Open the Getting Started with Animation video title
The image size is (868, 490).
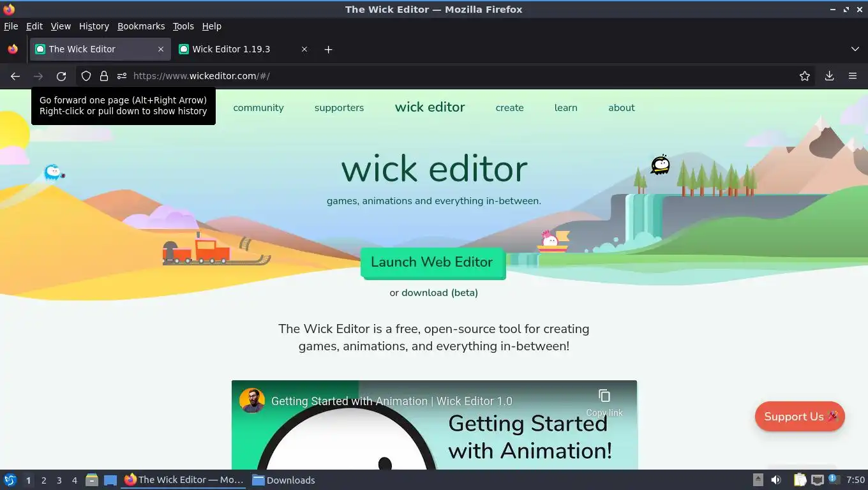tap(392, 401)
